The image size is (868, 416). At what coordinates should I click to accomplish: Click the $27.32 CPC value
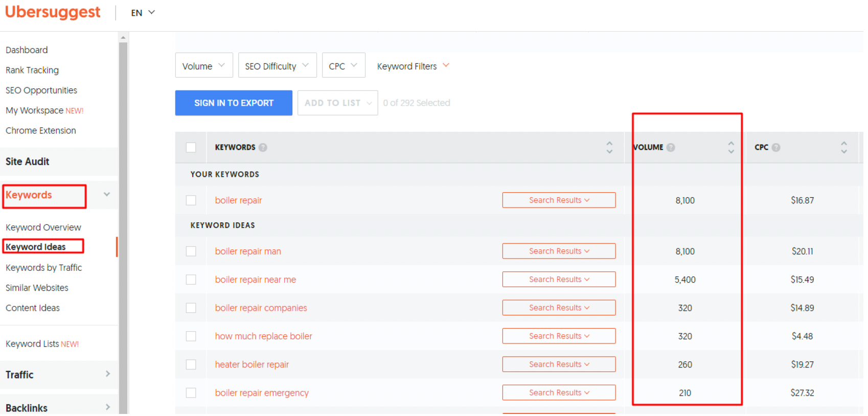pyautogui.click(x=802, y=393)
